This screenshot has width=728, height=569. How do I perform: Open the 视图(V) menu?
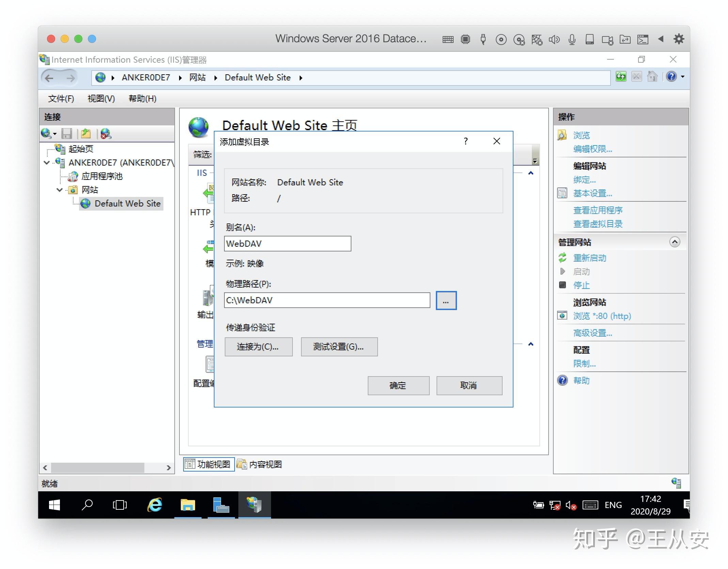click(x=101, y=98)
